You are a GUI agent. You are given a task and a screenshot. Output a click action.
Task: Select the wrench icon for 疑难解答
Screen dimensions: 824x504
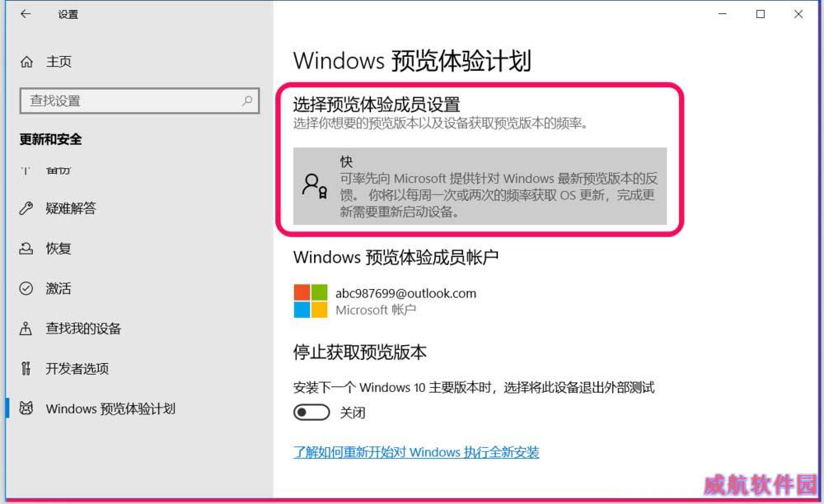click(26, 208)
